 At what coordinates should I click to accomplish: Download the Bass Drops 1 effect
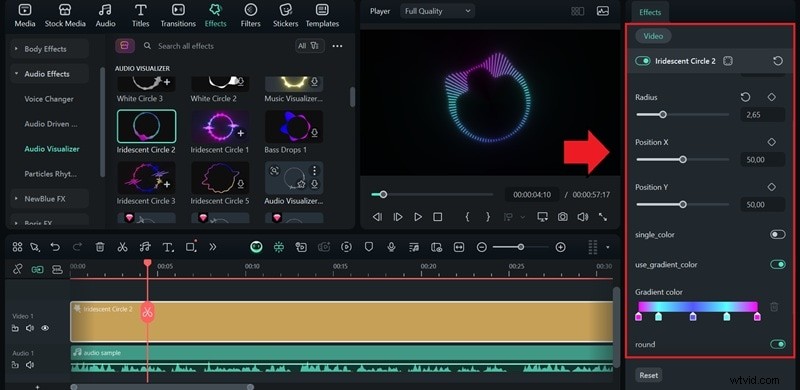coord(314,133)
